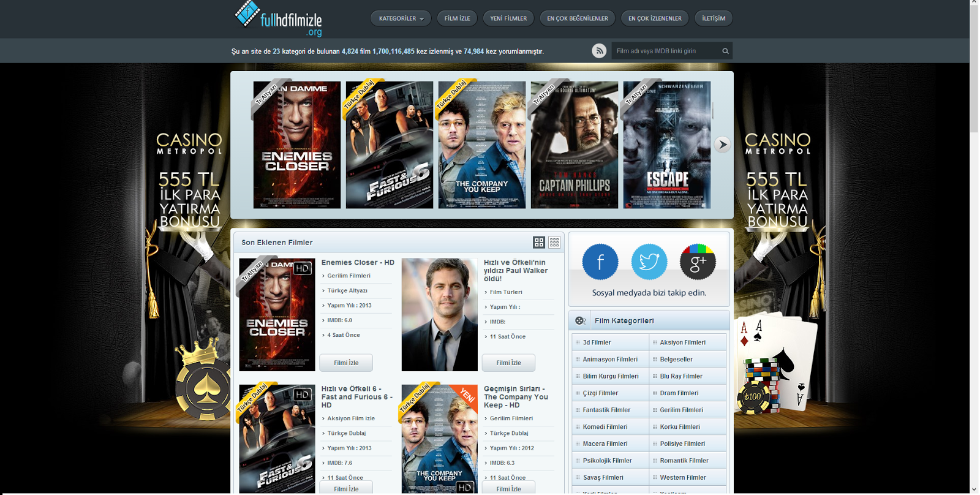980x495 pixels.
Task: Open Fast and Furious 6 list thumbnail
Action: (x=277, y=439)
